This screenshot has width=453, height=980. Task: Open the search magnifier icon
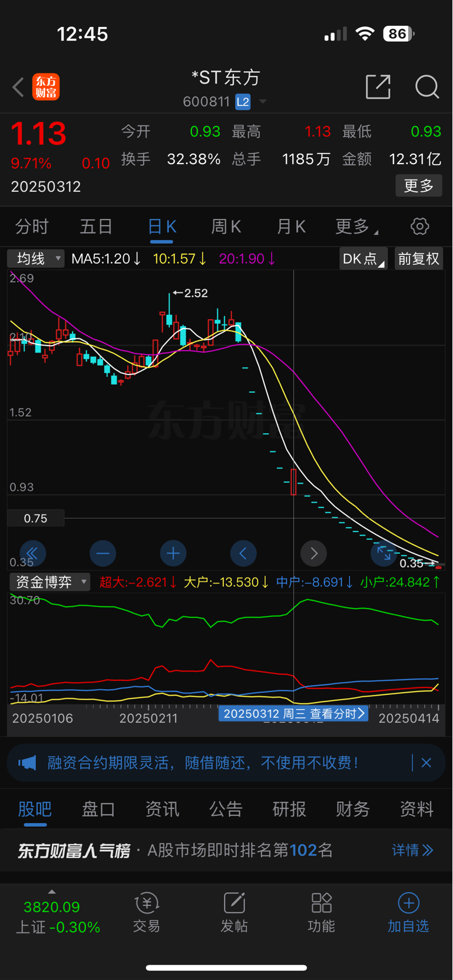coord(427,87)
